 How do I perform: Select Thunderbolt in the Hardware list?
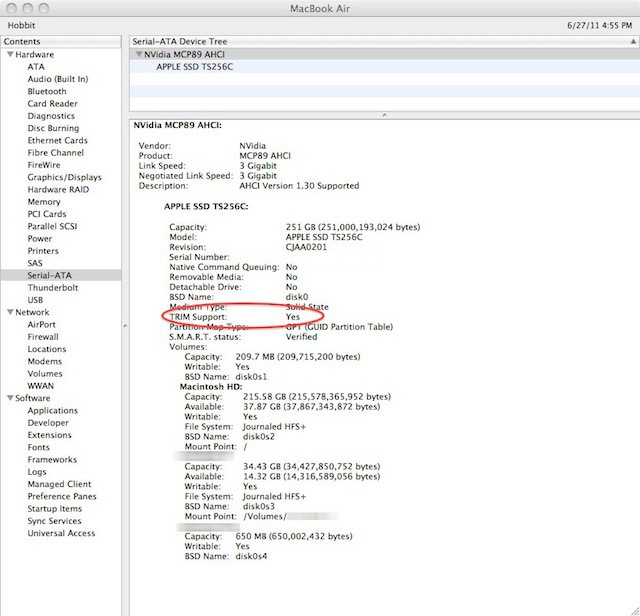(51, 287)
